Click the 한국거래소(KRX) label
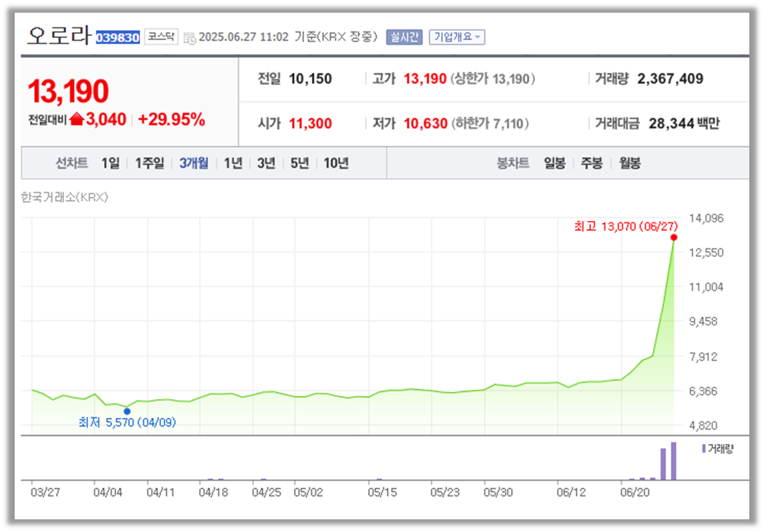The height and width of the screenshot is (532, 764). pos(64,198)
